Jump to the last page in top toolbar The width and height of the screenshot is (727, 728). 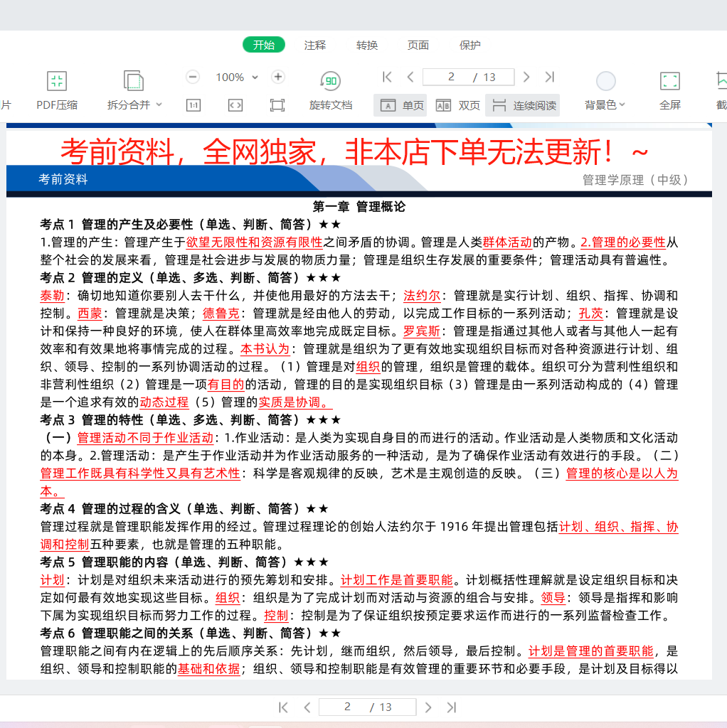(x=550, y=77)
